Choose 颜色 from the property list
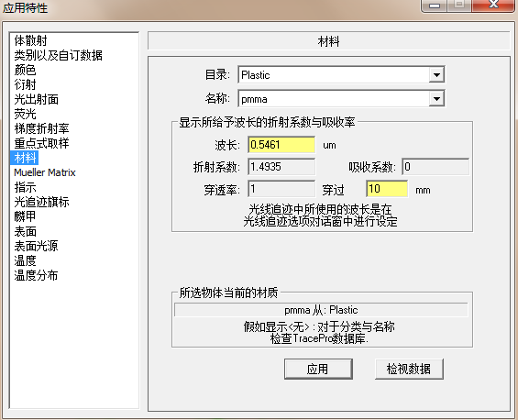518x420 pixels. pos(25,70)
